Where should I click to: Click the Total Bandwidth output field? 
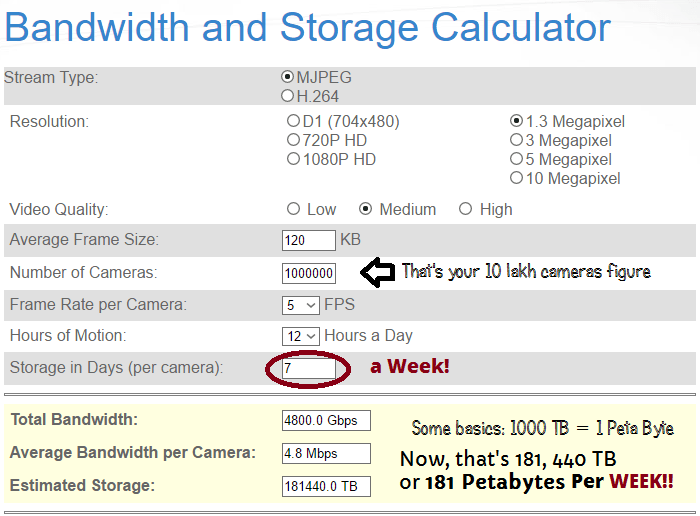[326, 420]
